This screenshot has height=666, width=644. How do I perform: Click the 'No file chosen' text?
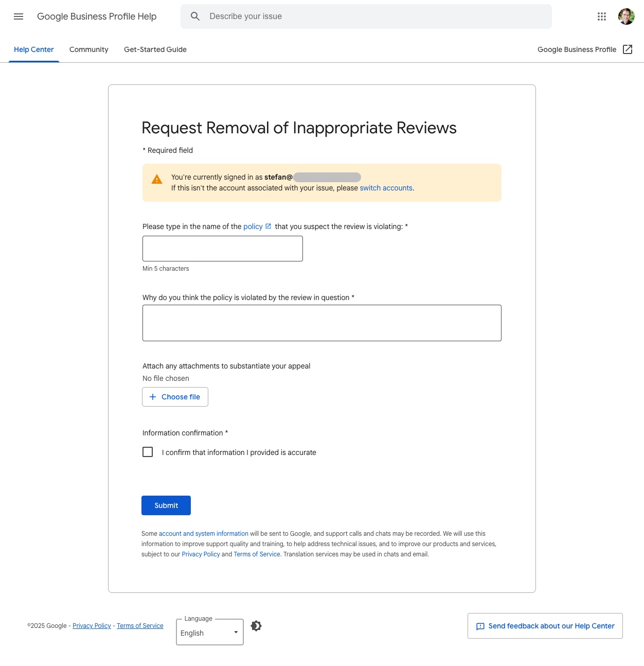166,378
